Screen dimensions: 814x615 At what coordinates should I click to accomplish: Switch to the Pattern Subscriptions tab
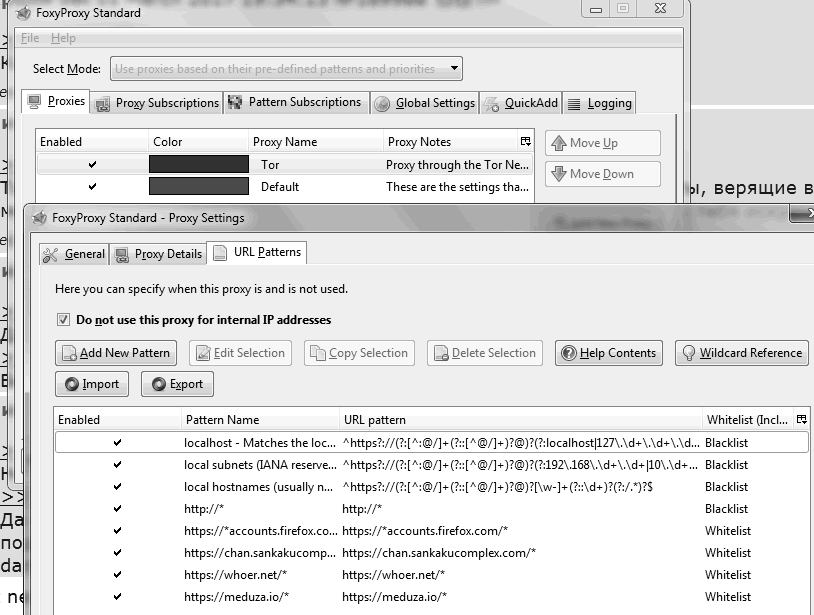click(296, 102)
